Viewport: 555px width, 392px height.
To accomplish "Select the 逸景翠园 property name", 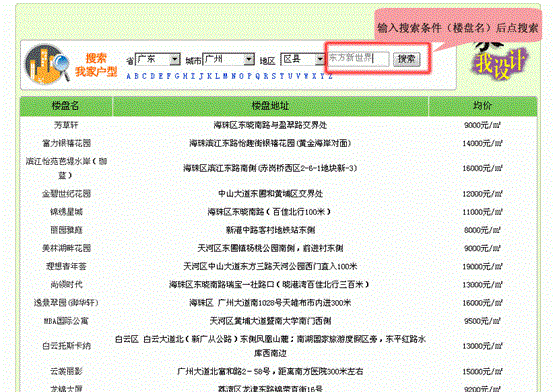I will coord(66,303).
